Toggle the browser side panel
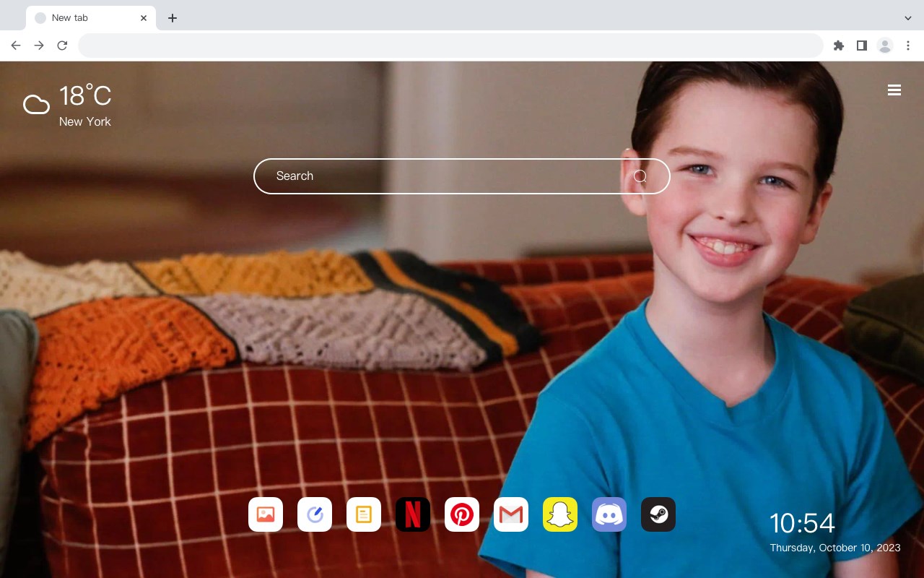Screen dimensions: 924x578 (x=861, y=46)
